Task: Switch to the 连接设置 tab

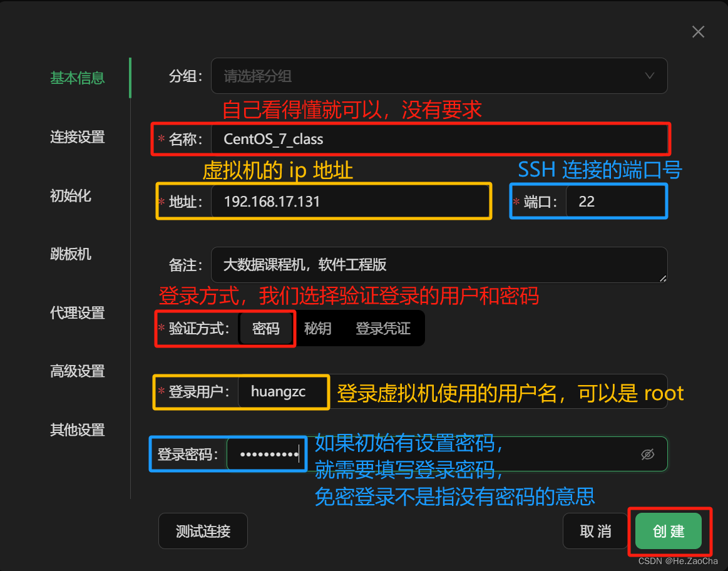Action: (76, 136)
